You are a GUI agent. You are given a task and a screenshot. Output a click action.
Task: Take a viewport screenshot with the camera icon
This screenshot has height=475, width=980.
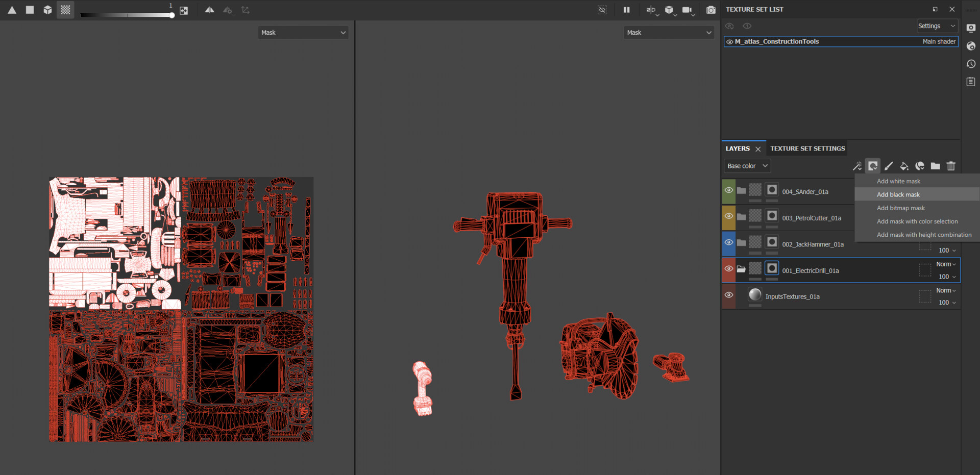click(x=711, y=10)
